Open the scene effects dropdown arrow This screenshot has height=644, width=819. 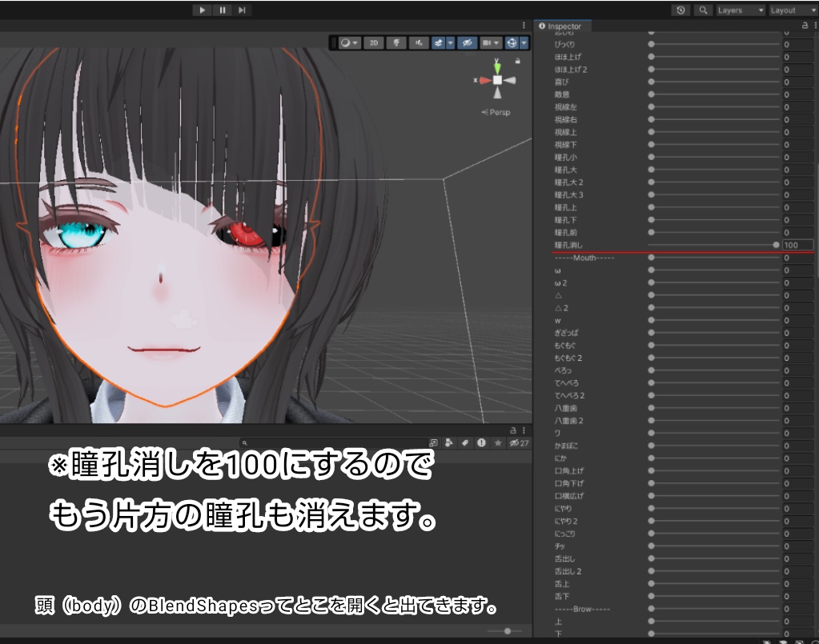tap(450, 42)
